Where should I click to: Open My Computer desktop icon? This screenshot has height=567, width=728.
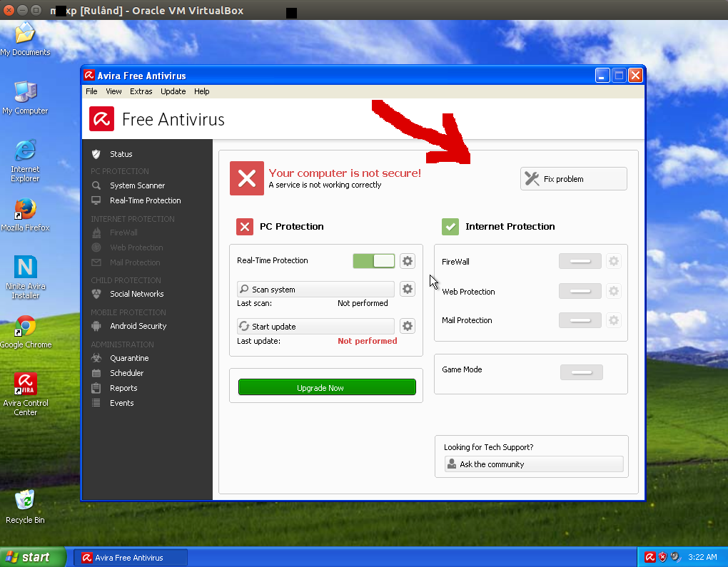tap(25, 98)
